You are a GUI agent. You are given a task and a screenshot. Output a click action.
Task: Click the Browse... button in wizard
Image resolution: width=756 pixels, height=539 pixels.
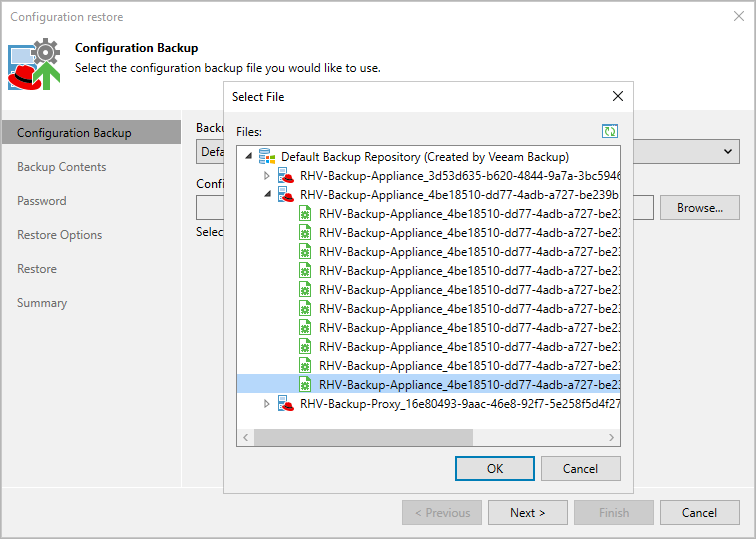click(700, 208)
